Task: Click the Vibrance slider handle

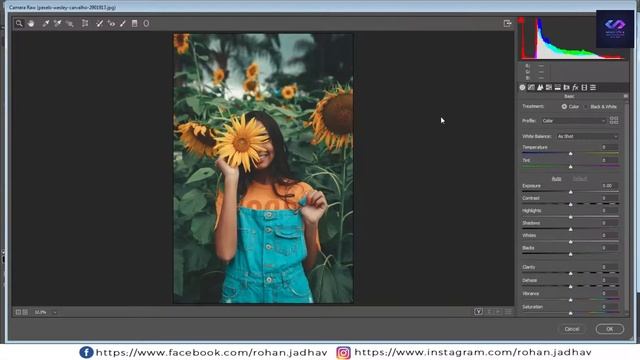Action: 571,300
